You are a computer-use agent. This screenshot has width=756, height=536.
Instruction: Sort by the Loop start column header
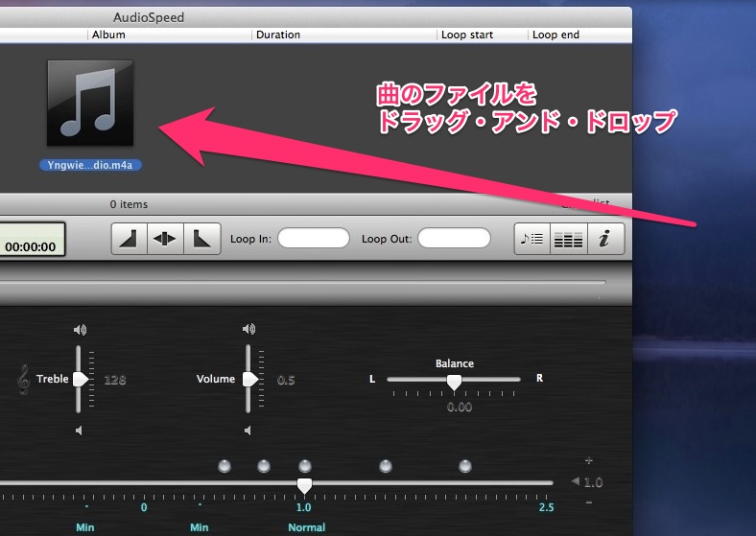click(x=467, y=35)
